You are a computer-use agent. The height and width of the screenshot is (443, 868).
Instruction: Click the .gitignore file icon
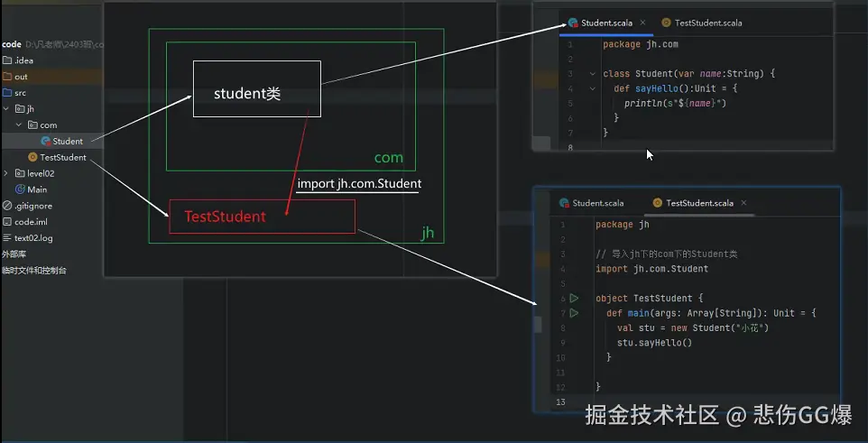click(x=6, y=206)
